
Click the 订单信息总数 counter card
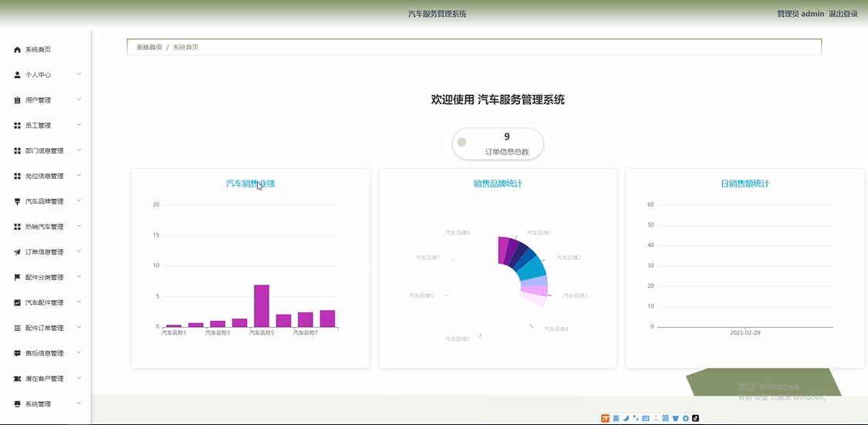click(498, 144)
